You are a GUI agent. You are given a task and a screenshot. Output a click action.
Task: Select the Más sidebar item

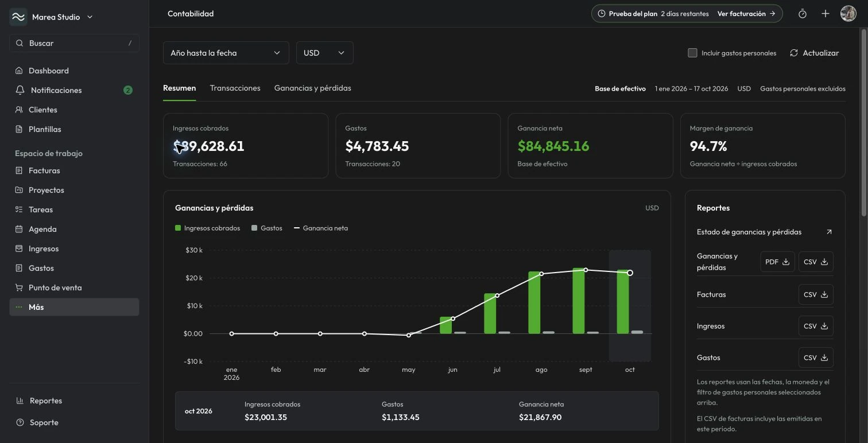(74, 307)
